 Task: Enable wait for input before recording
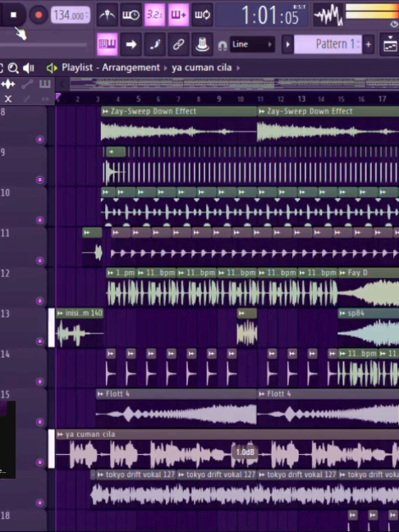click(x=131, y=15)
